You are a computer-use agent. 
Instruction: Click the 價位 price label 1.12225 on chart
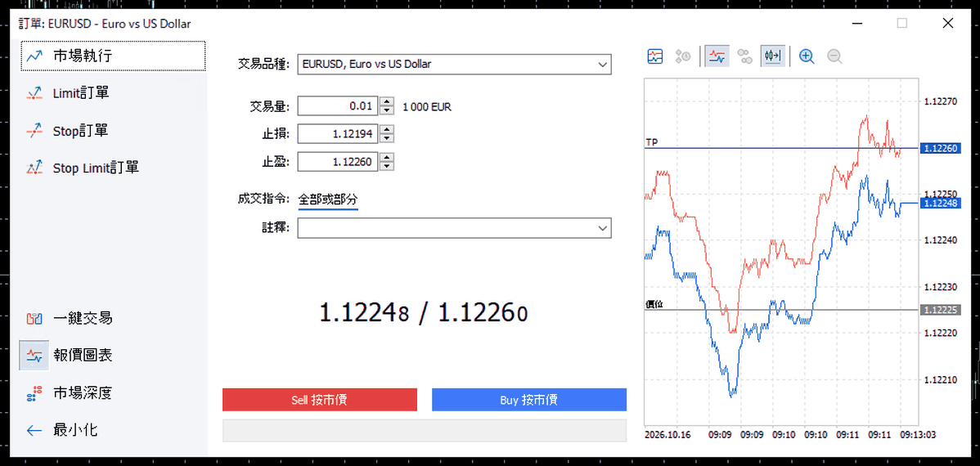click(942, 310)
